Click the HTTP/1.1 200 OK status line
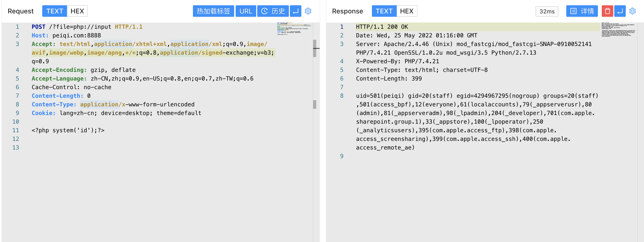This screenshot has width=644, height=242. click(382, 27)
